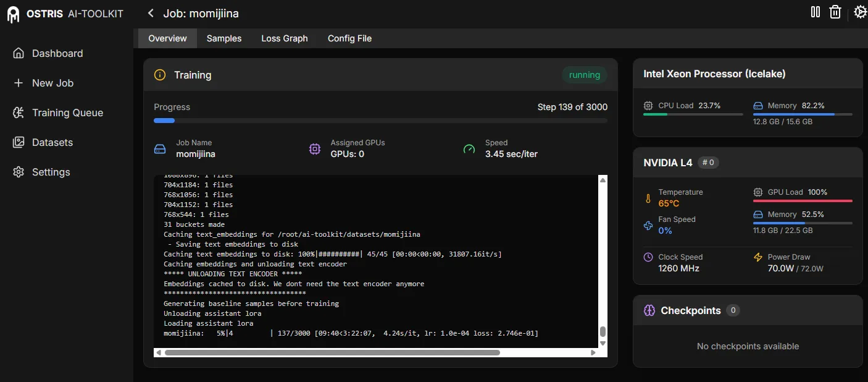
Task: Create a New Job from sidebar
Action: (52, 83)
